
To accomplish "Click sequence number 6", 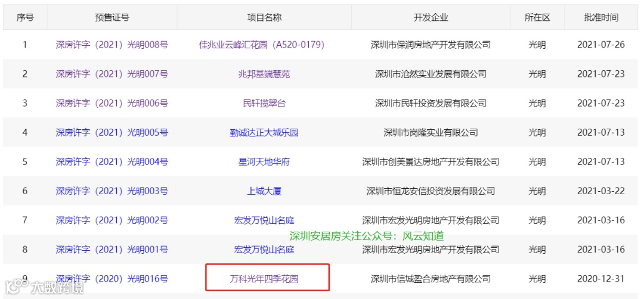I will pyautogui.click(x=25, y=191).
